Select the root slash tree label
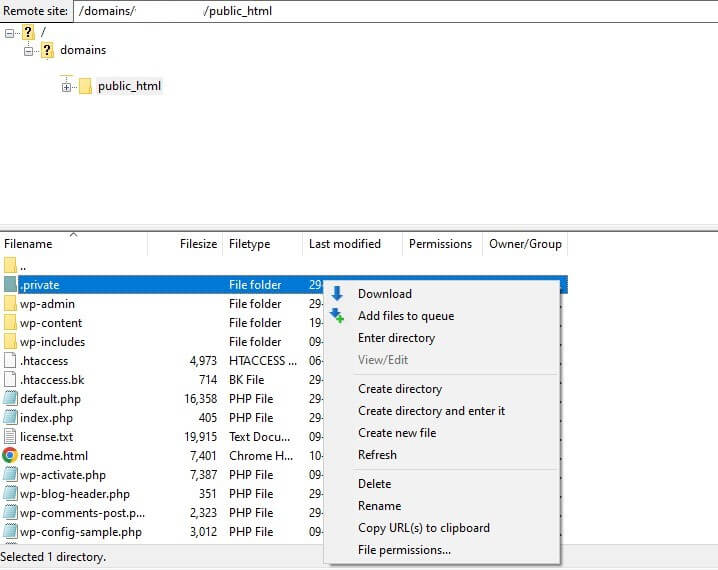 tap(43, 32)
